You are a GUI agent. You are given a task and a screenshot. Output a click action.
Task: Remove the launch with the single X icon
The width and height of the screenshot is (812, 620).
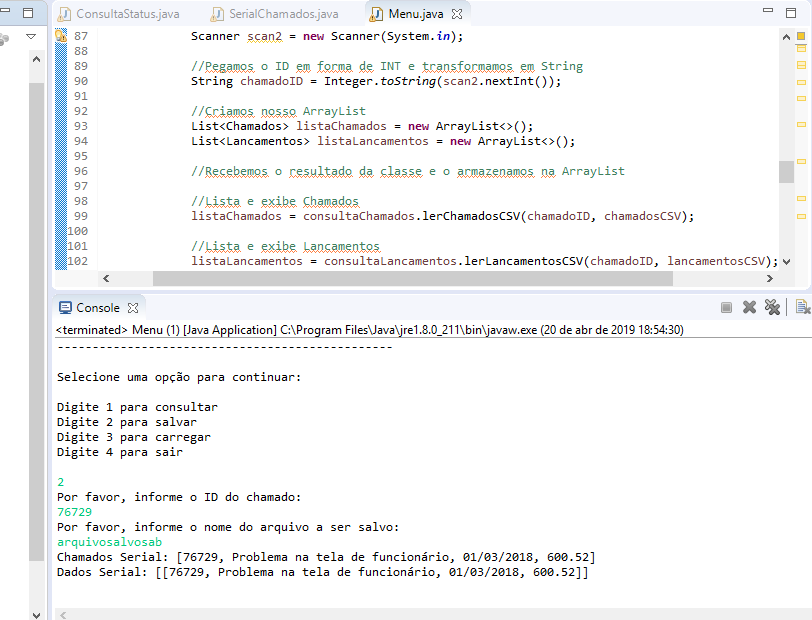coord(749,308)
